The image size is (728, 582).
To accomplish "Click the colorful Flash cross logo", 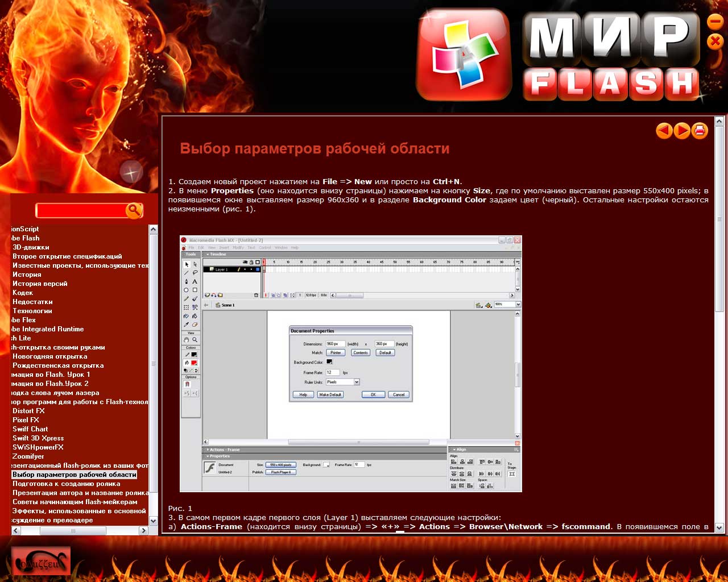I will 464,55.
